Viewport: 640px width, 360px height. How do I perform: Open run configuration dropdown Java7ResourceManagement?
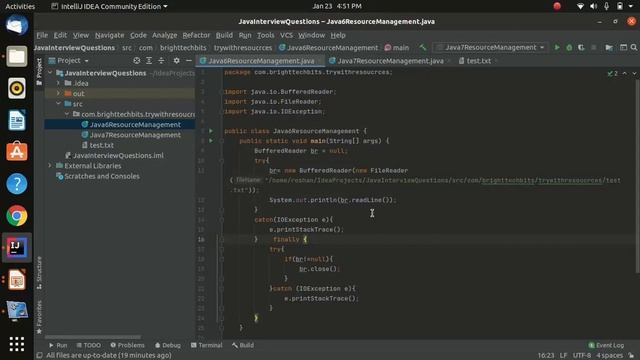[x=490, y=48]
